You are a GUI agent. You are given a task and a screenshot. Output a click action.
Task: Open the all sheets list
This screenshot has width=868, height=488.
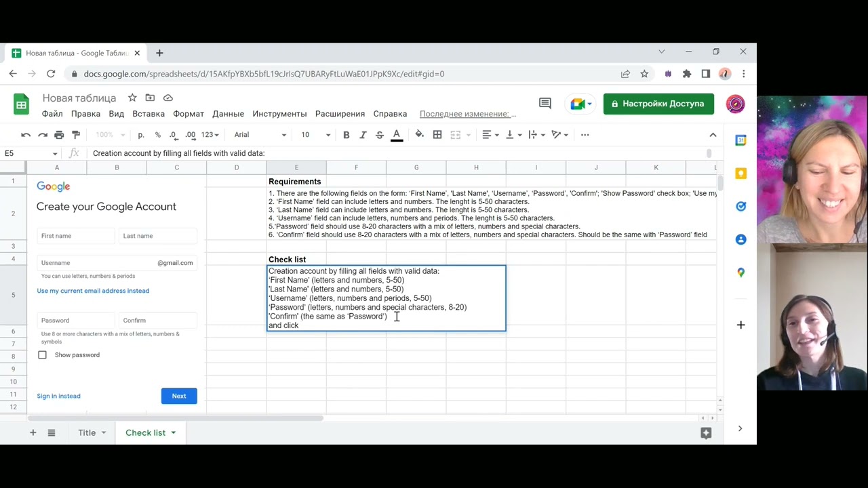52,432
